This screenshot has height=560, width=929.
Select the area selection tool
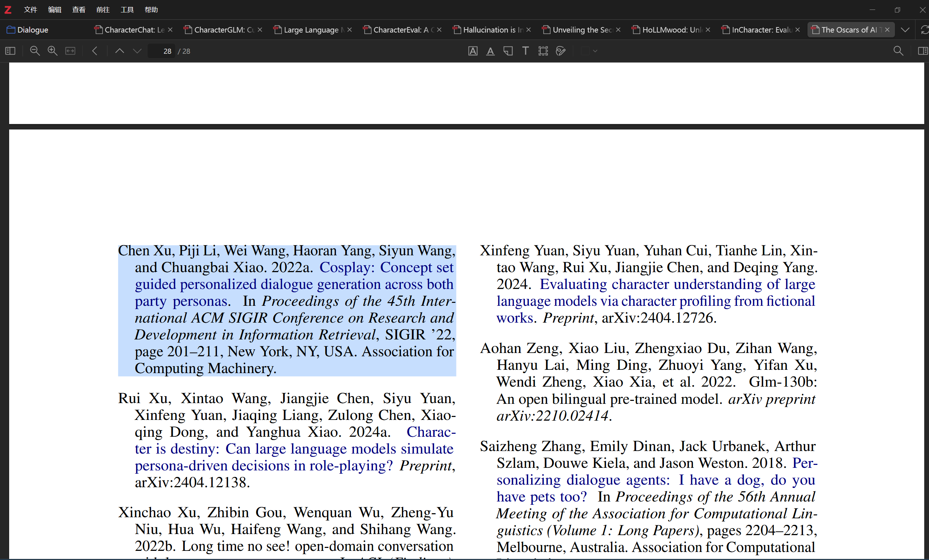click(543, 51)
